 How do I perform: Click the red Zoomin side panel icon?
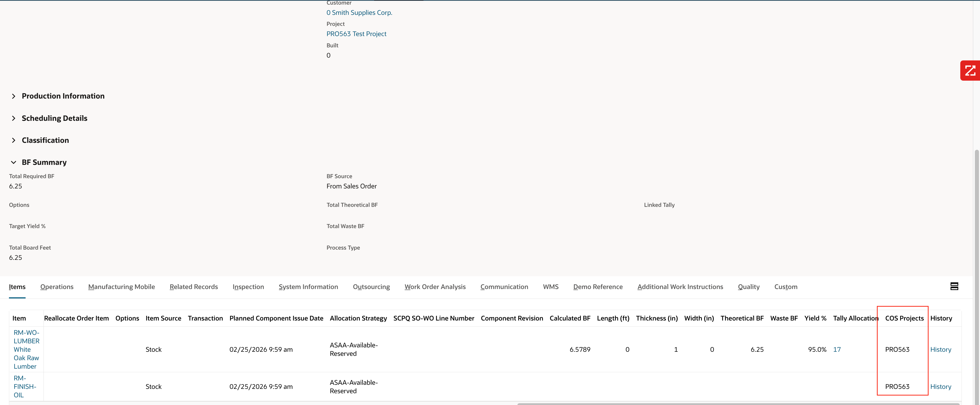click(970, 70)
